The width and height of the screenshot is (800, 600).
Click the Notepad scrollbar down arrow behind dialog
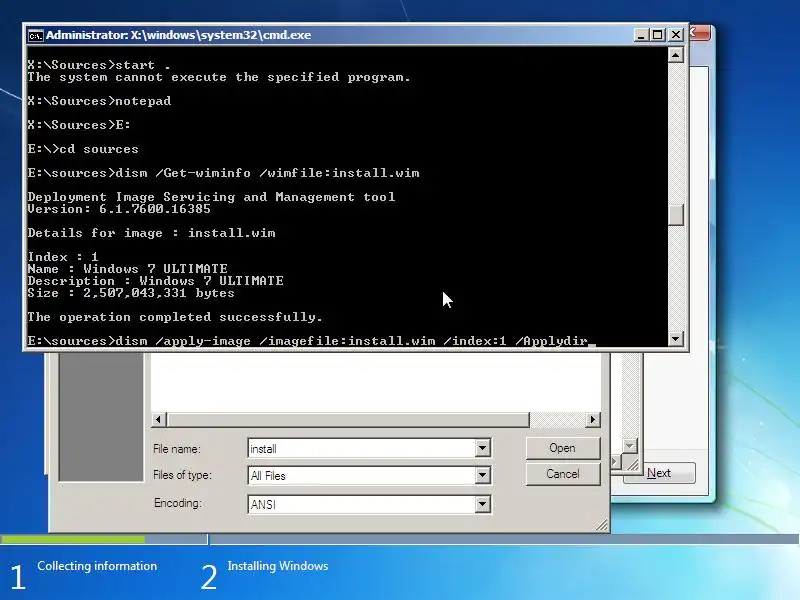[x=630, y=445]
